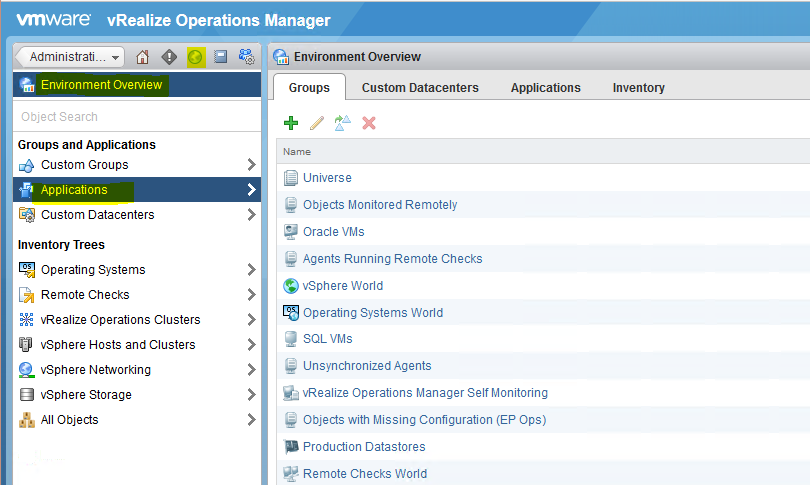
Task: Open vRealize Operations Manager Self Monitoring
Action: coord(425,393)
